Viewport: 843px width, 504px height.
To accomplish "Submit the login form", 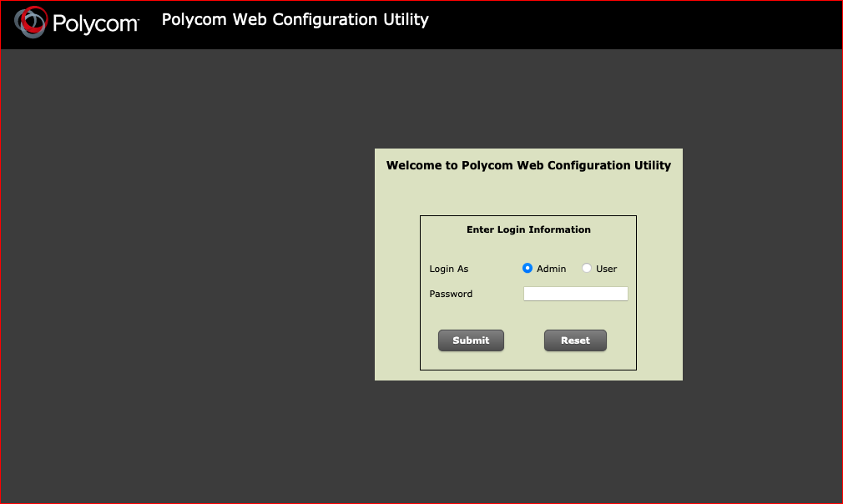I will coord(471,340).
